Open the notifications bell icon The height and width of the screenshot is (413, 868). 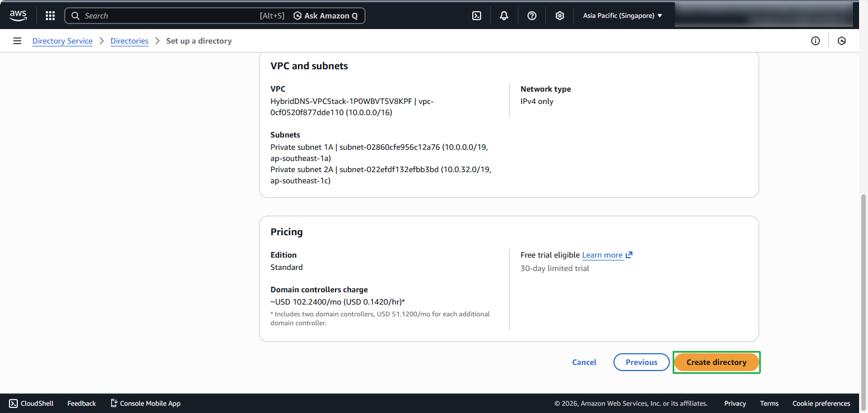[504, 16]
